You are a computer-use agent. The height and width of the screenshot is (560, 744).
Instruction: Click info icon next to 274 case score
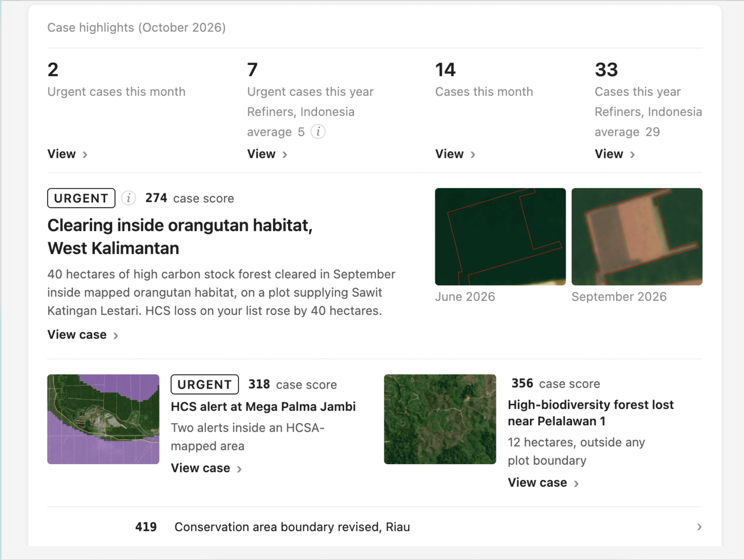pyautogui.click(x=129, y=198)
